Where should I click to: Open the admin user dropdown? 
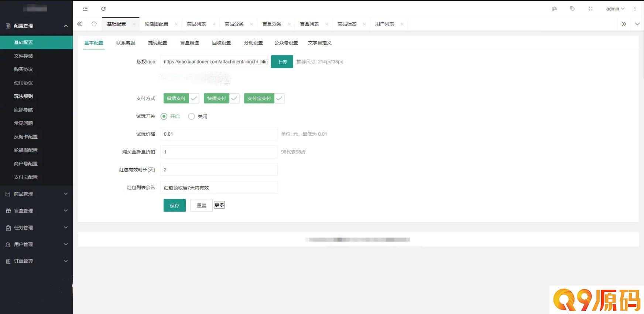(615, 9)
